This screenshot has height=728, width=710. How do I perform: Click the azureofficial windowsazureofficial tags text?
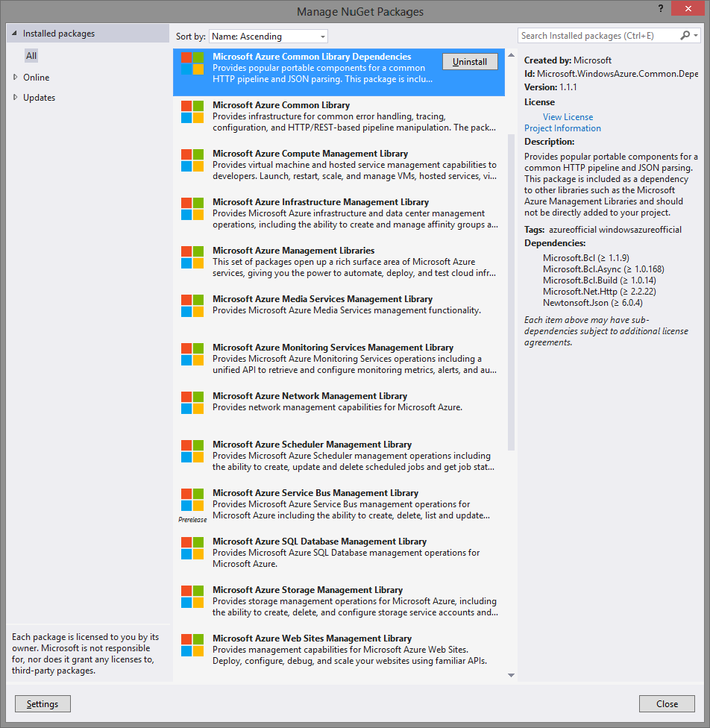click(615, 230)
